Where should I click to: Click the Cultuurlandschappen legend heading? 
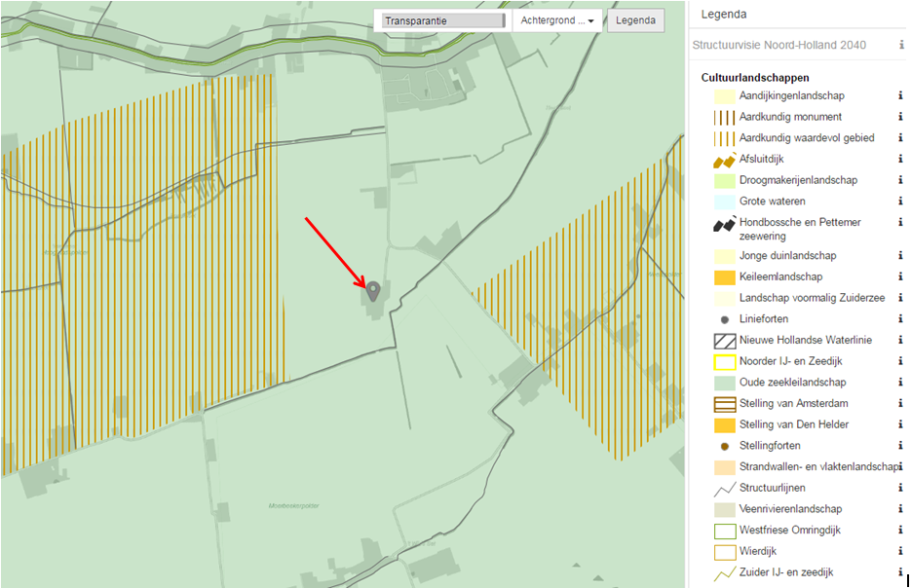pos(755,78)
